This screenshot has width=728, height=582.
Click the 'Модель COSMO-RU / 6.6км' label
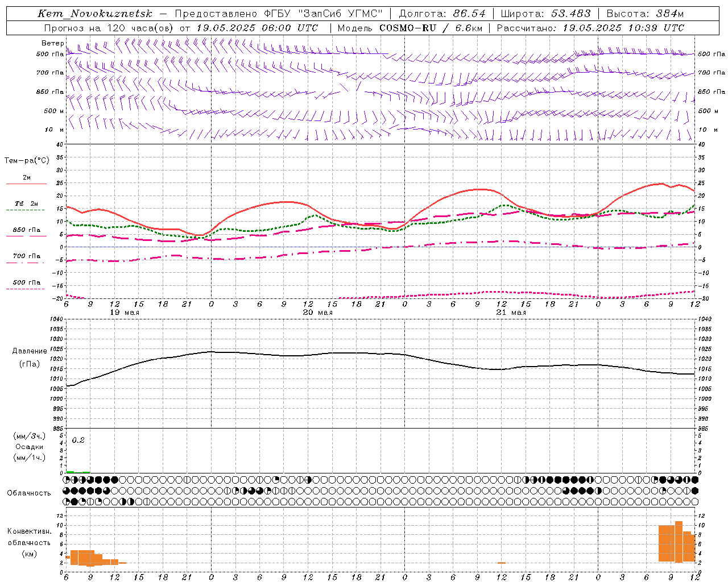coord(409,28)
